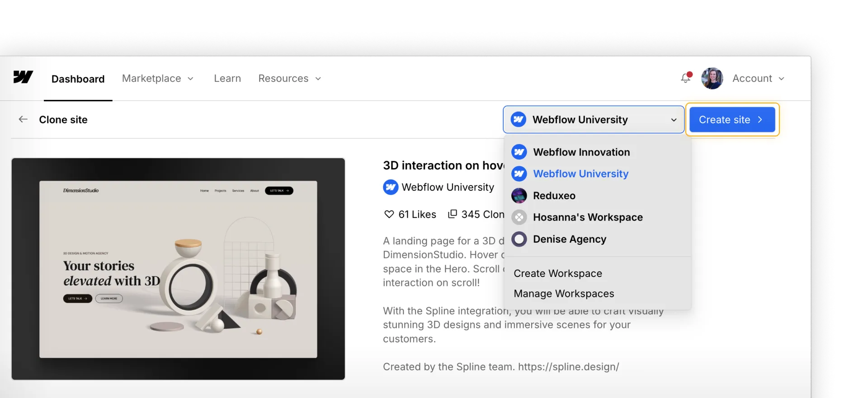This screenshot has width=868, height=398.
Task: Click the 3D interaction on hover title
Action: [x=443, y=165]
